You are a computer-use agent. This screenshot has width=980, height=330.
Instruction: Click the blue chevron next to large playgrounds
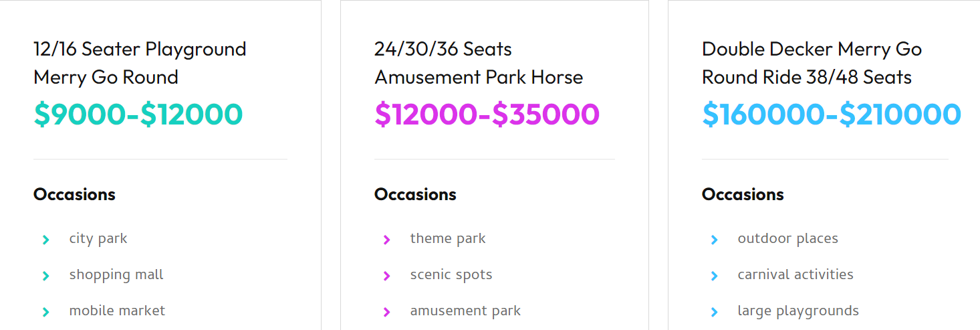(714, 312)
